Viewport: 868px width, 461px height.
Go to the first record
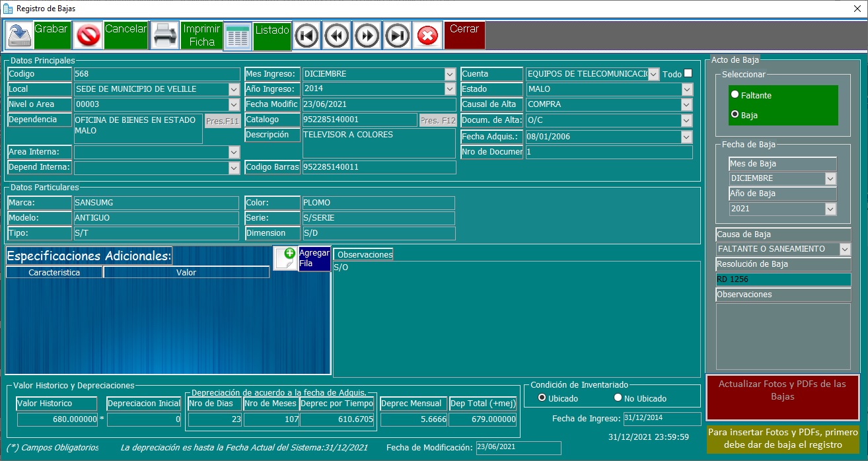coord(307,35)
